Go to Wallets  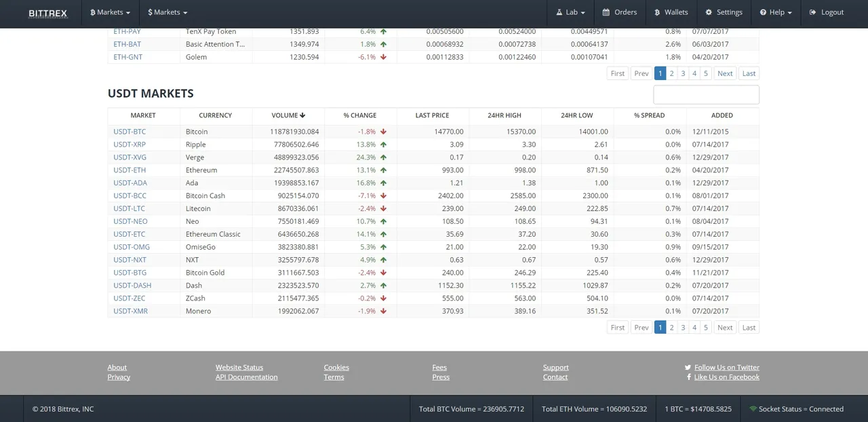click(x=671, y=12)
